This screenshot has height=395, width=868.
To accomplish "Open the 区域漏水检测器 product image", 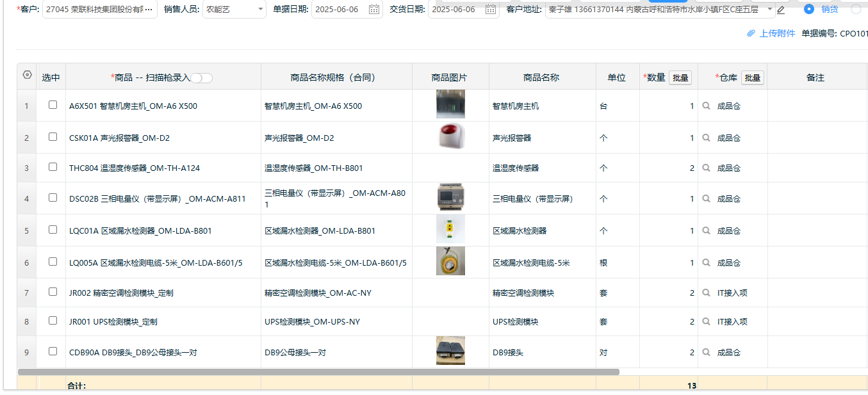I will [450, 229].
